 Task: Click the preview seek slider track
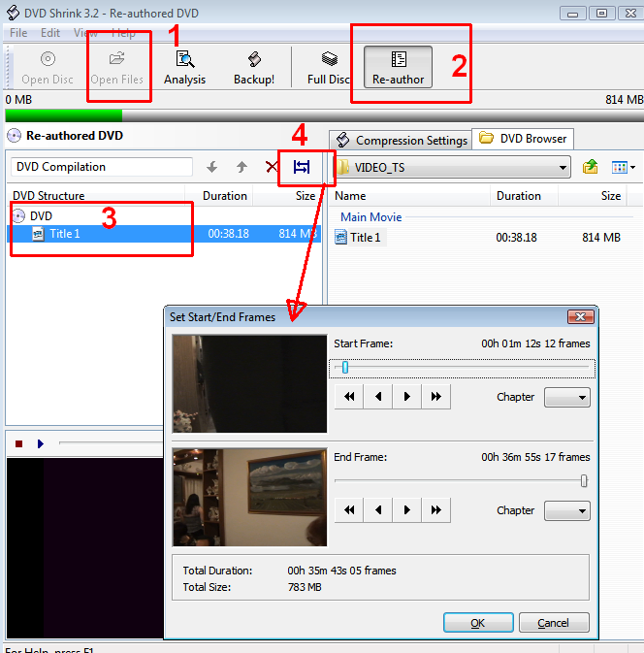click(x=111, y=442)
